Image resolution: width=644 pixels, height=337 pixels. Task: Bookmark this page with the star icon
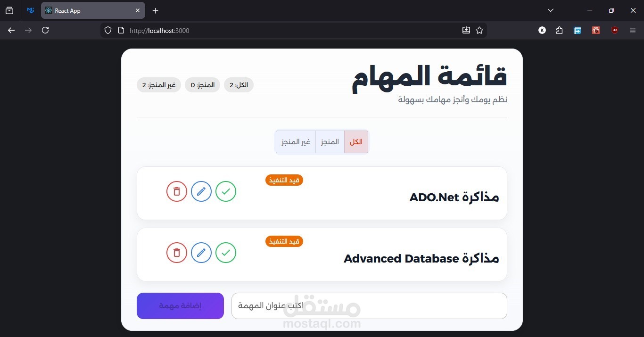[479, 30]
